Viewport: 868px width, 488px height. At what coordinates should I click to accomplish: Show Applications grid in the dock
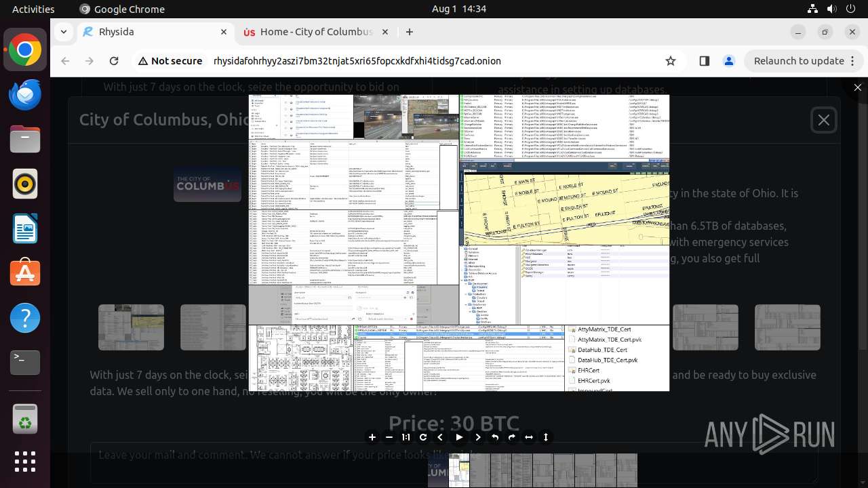click(25, 462)
